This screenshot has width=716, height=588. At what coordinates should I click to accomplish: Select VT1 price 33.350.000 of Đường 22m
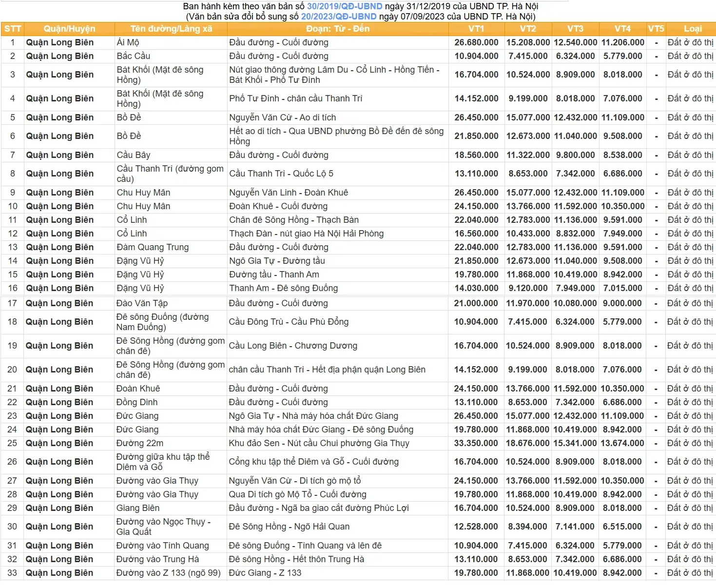point(476,443)
